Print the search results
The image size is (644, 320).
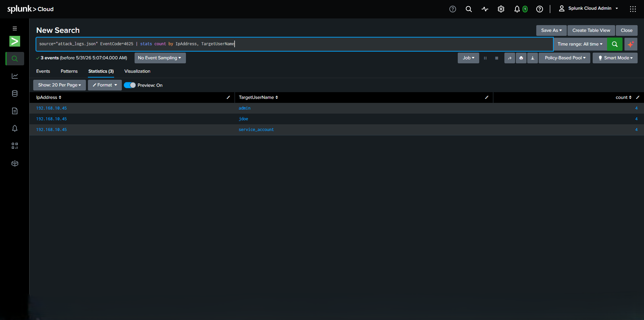[x=521, y=58]
